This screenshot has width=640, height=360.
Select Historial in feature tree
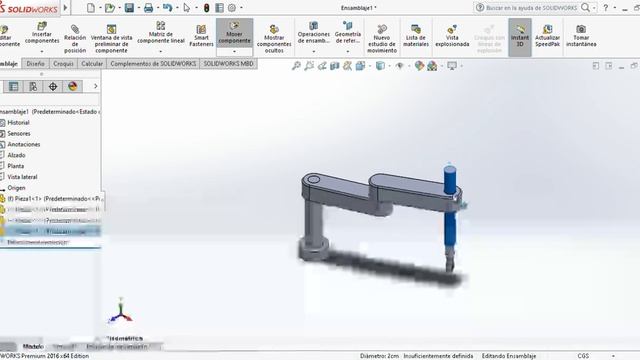tap(18, 122)
